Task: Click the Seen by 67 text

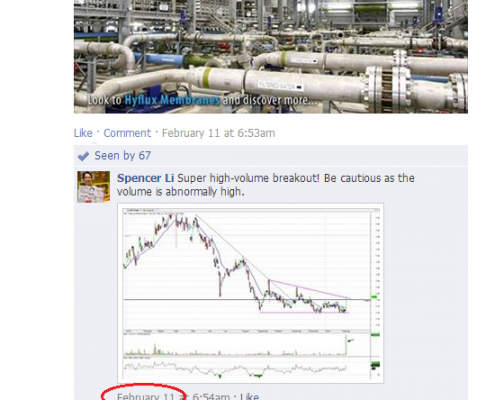Action: [122, 156]
